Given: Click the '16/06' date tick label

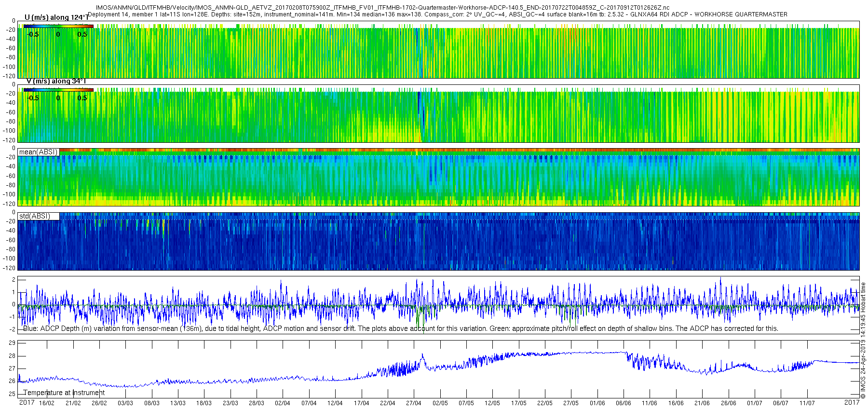Looking at the screenshot, I should (x=676, y=403).
